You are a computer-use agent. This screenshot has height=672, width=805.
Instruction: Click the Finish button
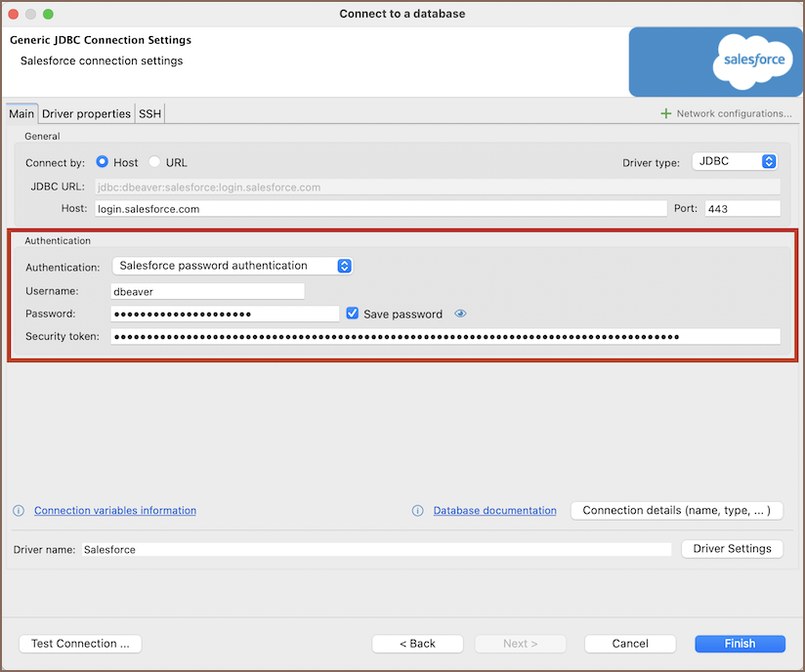pos(740,644)
